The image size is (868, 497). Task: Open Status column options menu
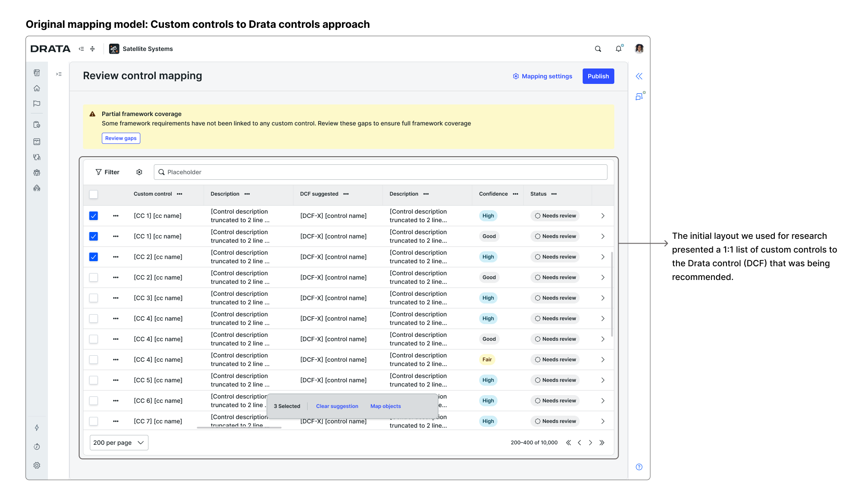click(554, 194)
